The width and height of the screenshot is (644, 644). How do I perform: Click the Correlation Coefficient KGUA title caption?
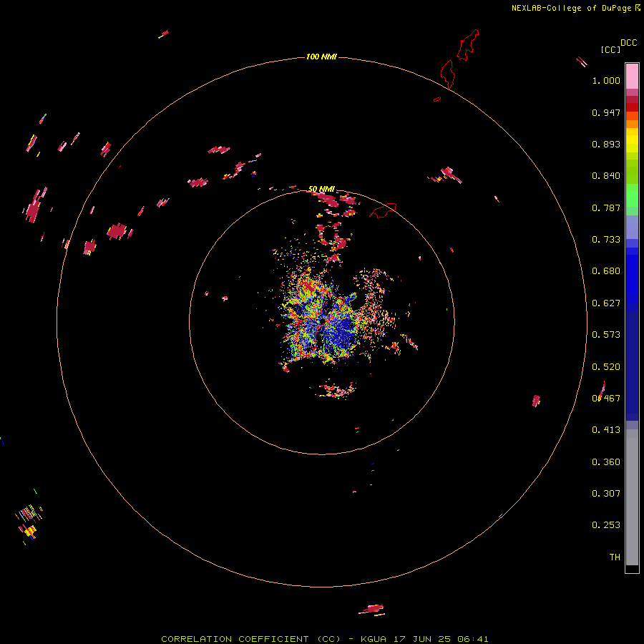click(x=325, y=639)
